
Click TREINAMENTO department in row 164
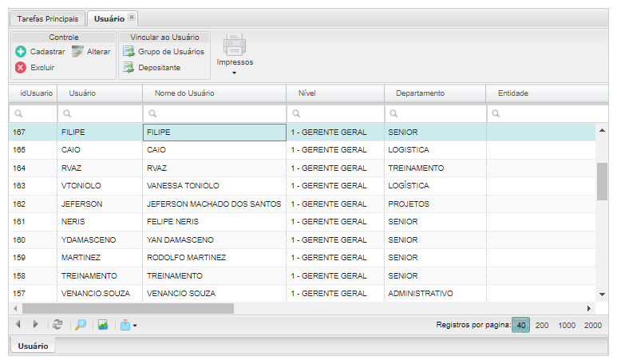(416, 168)
